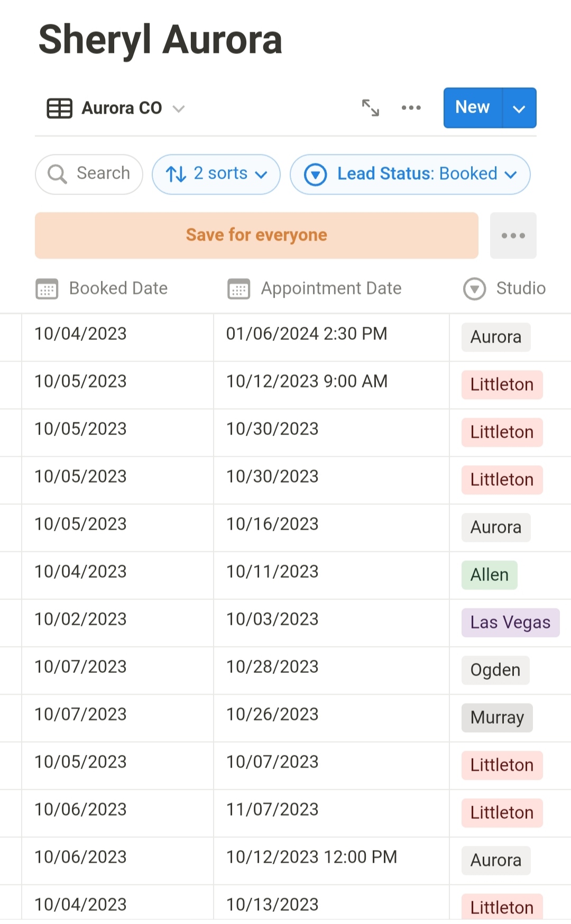Open the New button dropdown arrow
The height and width of the screenshot is (924, 571).
519,108
